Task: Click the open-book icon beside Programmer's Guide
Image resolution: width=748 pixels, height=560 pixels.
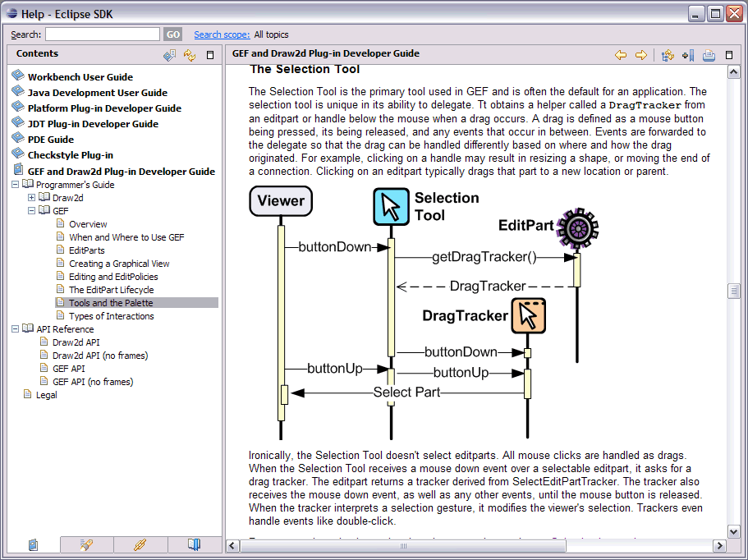Action: [28, 184]
